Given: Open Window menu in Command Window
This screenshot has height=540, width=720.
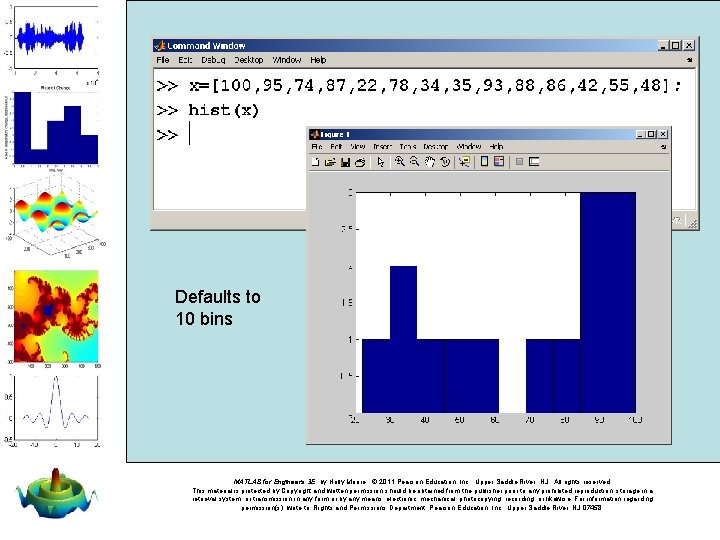Looking at the screenshot, I should click(x=287, y=60).
